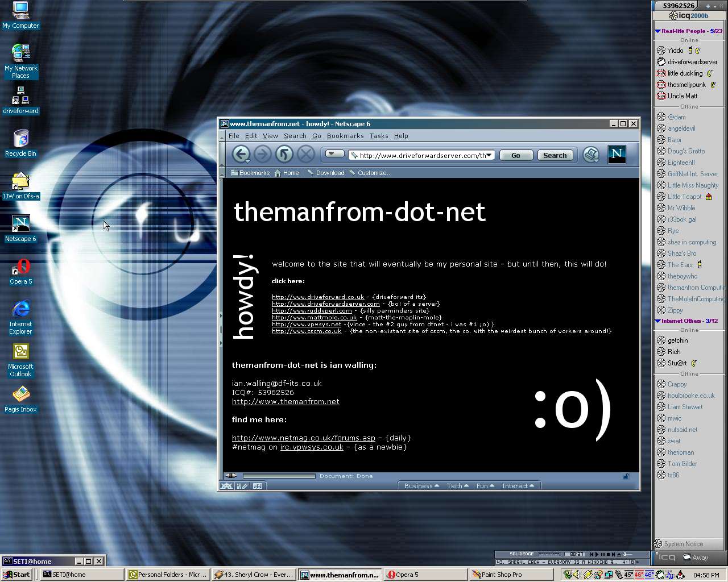
Task: Toggle the online/offline connection icon in status bar
Action: coord(231,476)
